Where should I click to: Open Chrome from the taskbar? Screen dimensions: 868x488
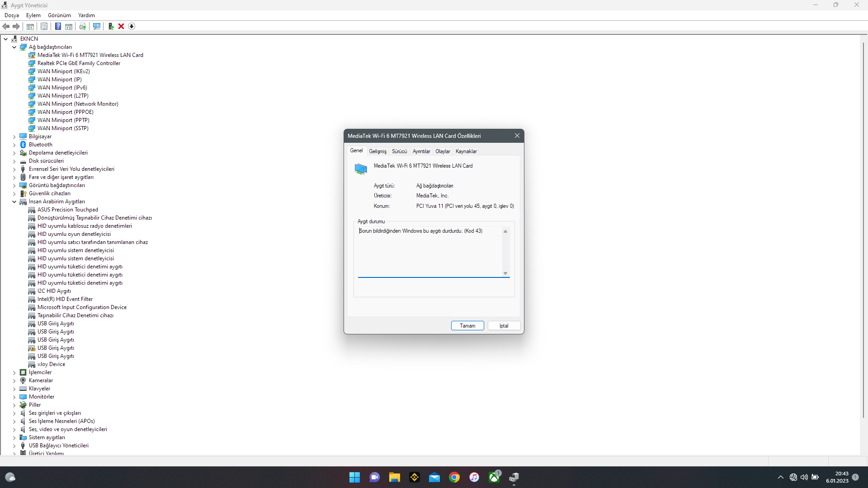coord(454,477)
